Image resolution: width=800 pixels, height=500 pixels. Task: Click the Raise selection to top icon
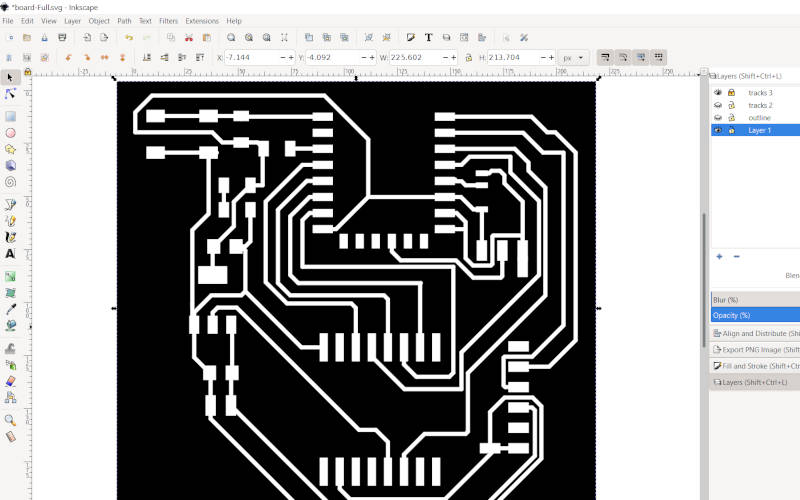tap(200, 58)
